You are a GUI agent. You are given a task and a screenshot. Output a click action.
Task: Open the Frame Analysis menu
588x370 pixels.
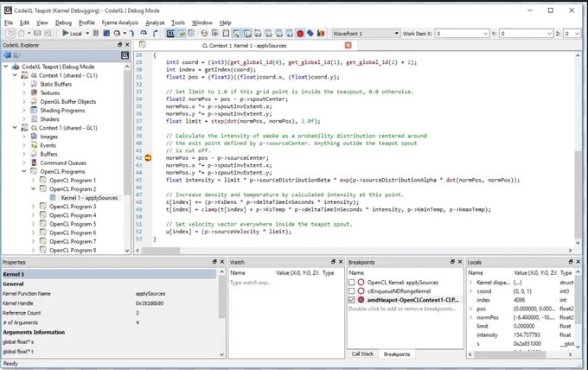(120, 22)
